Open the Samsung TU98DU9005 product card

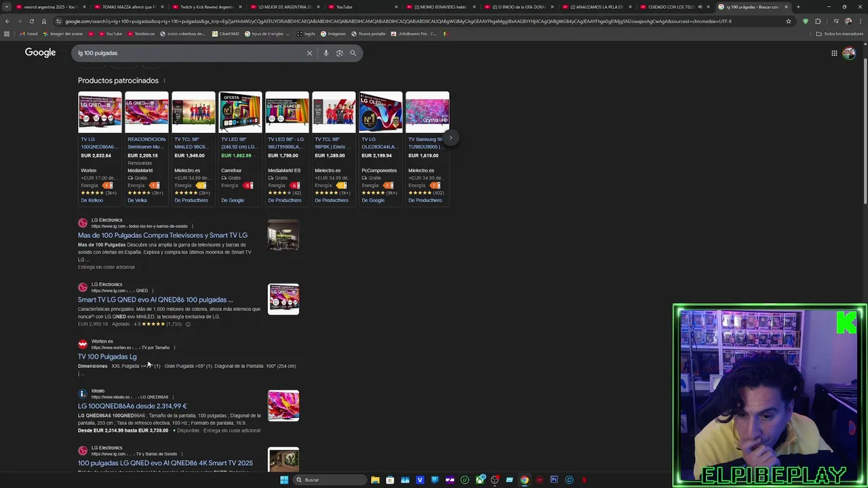(x=427, y=148)
